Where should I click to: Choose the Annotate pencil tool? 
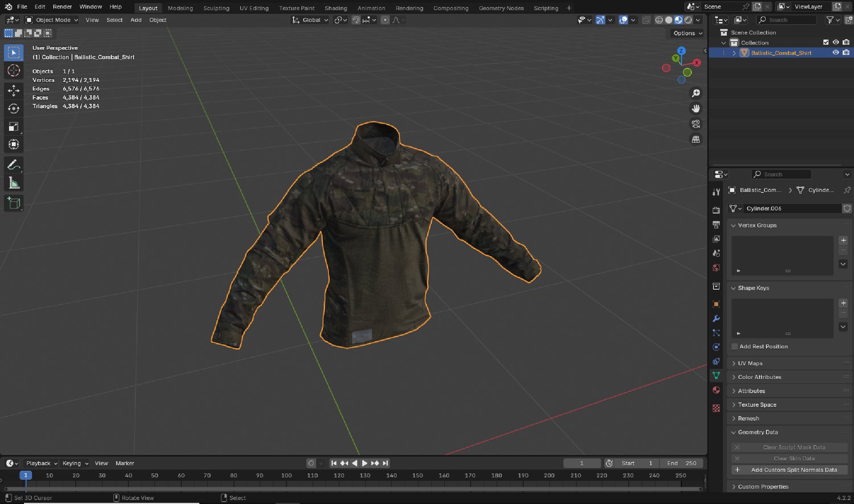pyautogui.click(x=14, y=165)
